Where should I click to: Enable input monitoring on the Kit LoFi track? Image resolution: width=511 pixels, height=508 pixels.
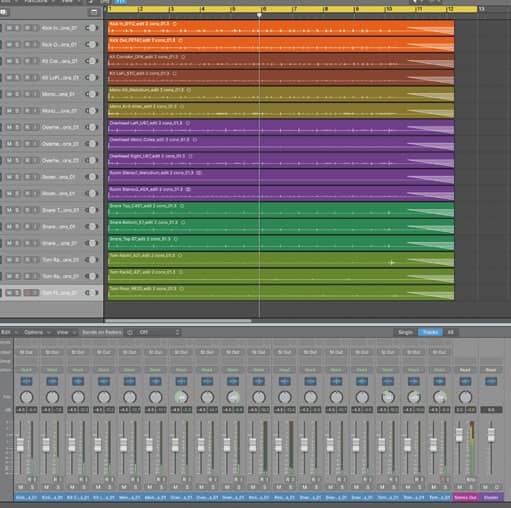[35, 78]
